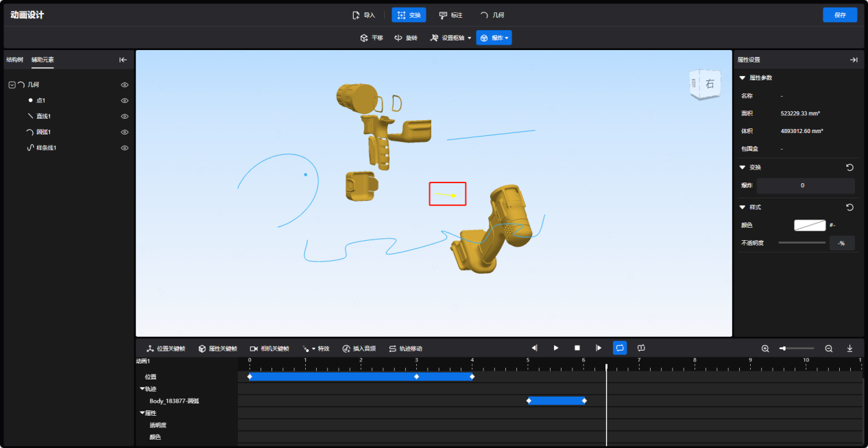Reset the 样式 section values
868x448 pixels.
[x=849, y=207]
